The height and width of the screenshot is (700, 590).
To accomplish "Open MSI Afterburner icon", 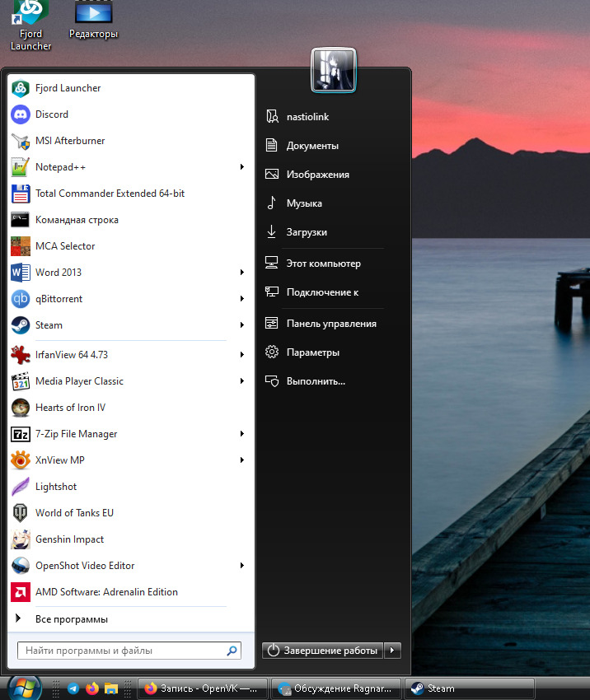I will [x=20, y=141].
